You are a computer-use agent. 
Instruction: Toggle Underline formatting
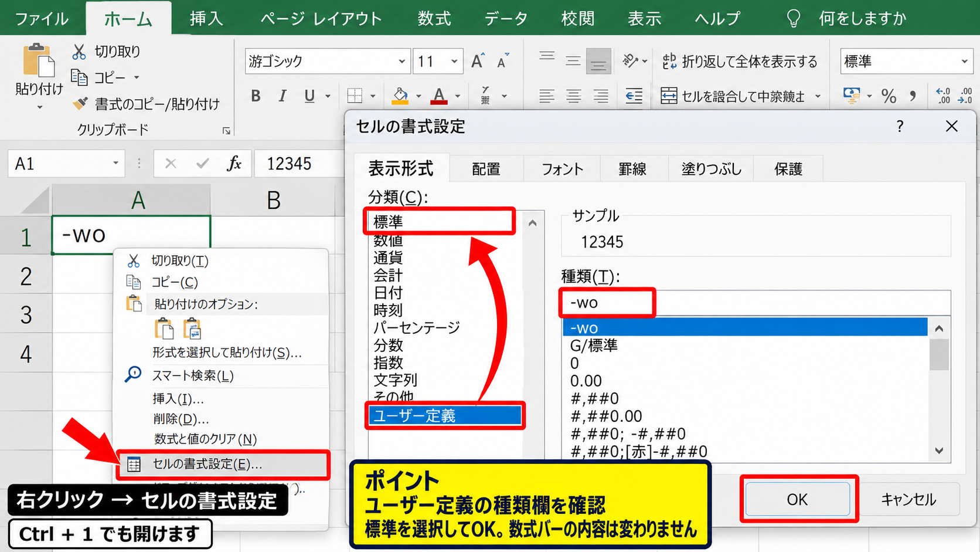point(309,96)
